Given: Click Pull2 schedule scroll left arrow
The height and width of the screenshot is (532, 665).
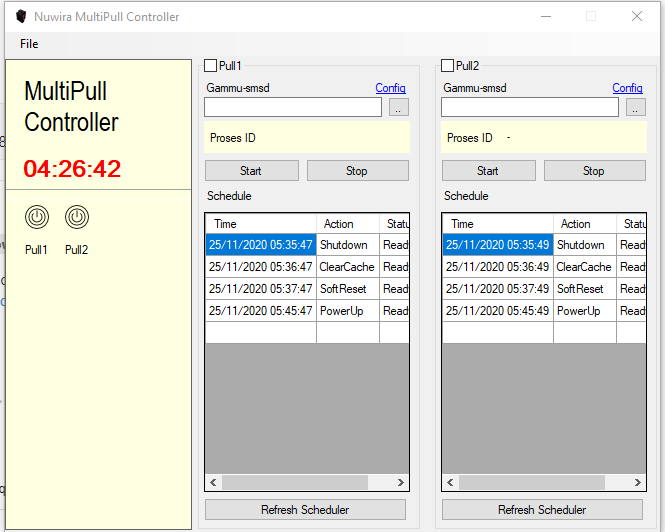Looking at the screenshot, I should (450, 482).
